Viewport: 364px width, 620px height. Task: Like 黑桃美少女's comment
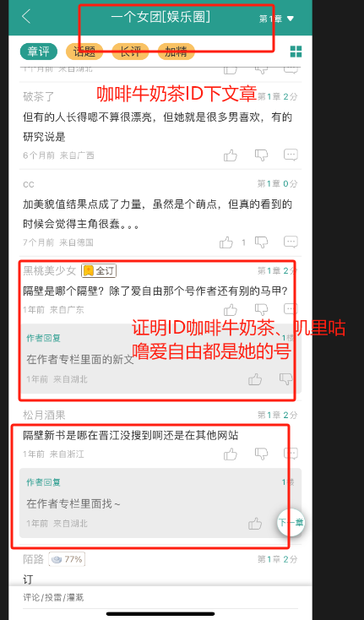[x=231, y=310]
